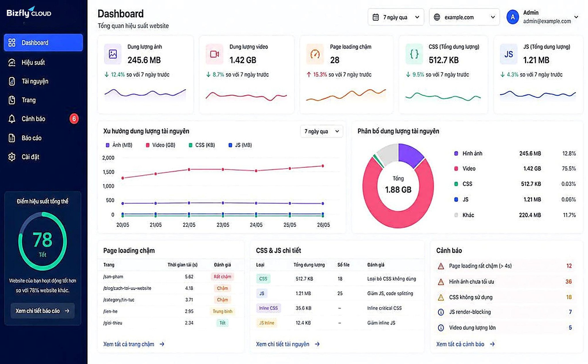Toggle the JS (MB) legend series
This screenshot has width=588, height=364.
point(240,145)
